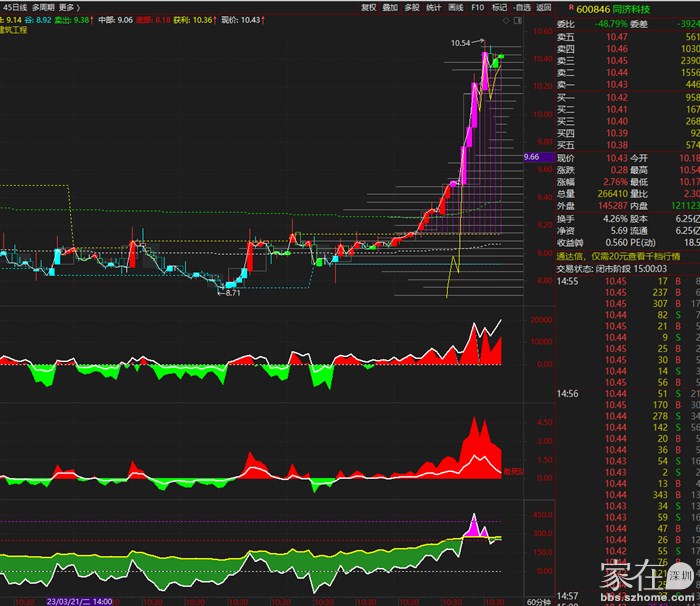This screenshot has height=606, width=700.
Task: Select the 多股 multi-stock view
Action: [x=413, y=7]
